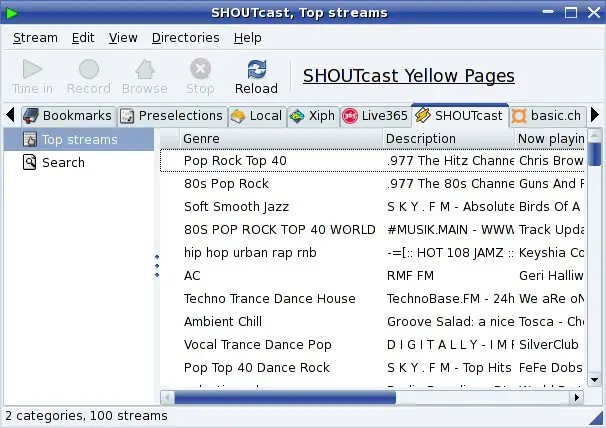Switch to the Preselections tab
Screen dimensions: 606x428
click(172, 116)
